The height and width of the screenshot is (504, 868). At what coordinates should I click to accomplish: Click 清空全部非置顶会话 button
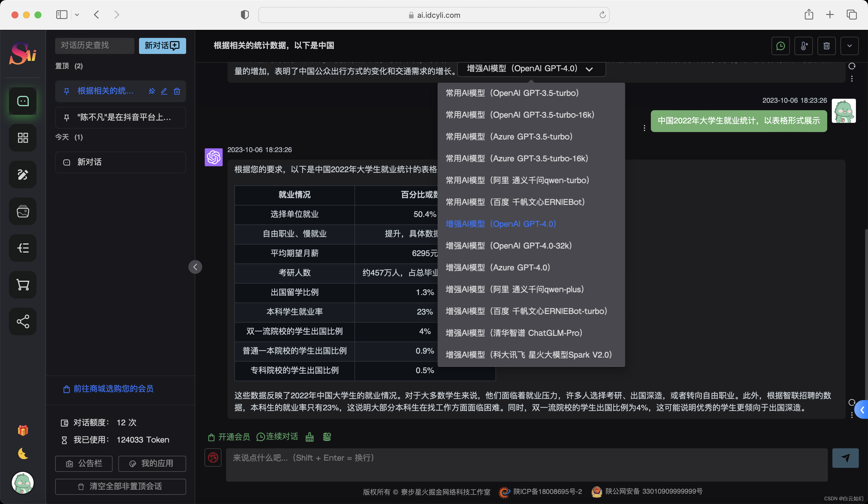[121, 486]
